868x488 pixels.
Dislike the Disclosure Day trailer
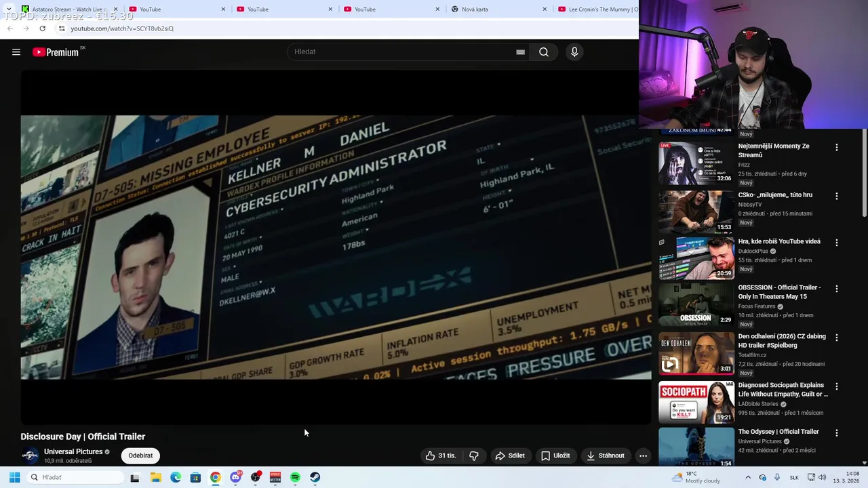click(x=474, y=455)
